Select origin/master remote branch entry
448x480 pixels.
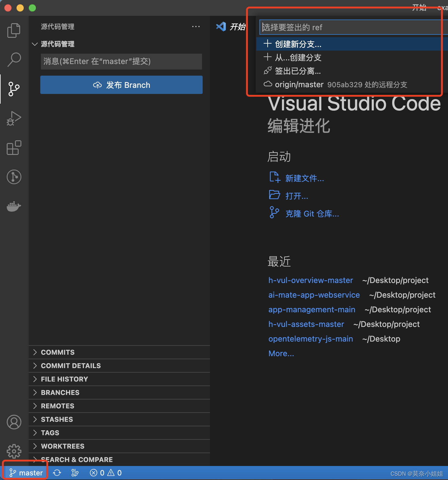[x=352, y=84]
